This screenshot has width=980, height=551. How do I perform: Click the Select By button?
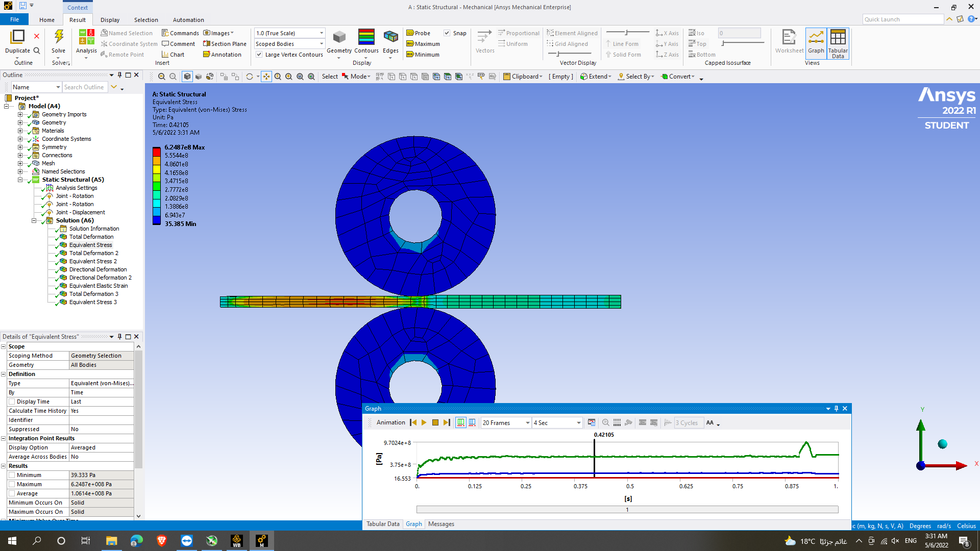636,77
